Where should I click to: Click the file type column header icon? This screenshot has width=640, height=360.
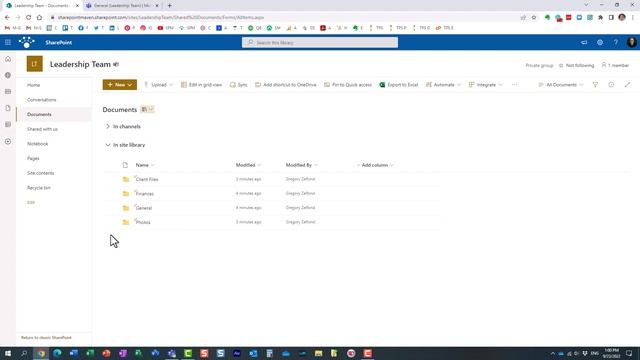click(x=125, y=165)
